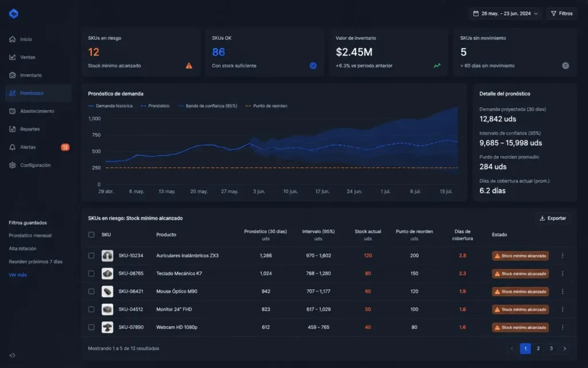Screen dimensions: 588x368
Task: Export the table with the Exportar button
Action: pos(553,218)
